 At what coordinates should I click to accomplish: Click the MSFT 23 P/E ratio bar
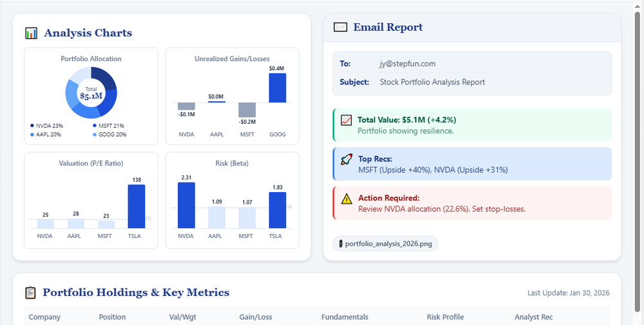[106, 224]
